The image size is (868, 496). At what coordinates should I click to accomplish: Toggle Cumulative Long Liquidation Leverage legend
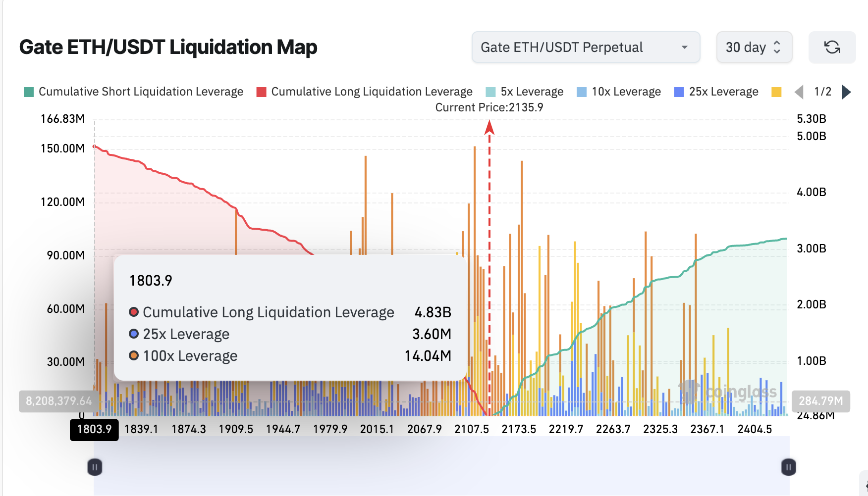(365, 92)
